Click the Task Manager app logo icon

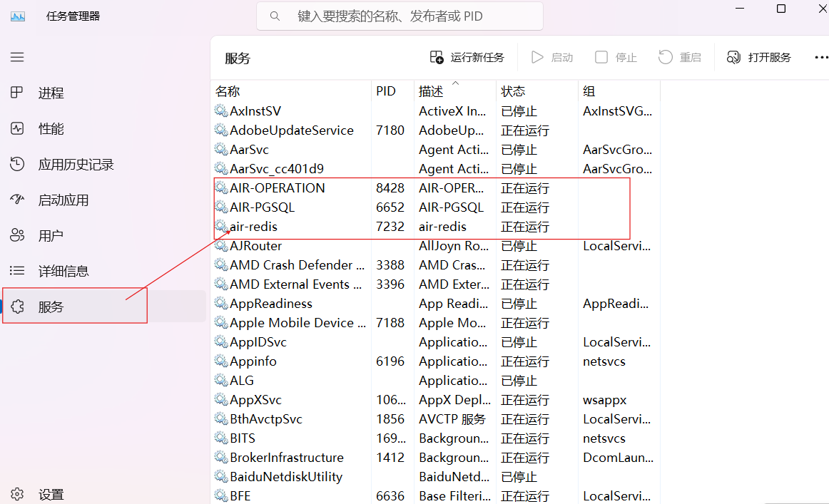pos(18,15)
